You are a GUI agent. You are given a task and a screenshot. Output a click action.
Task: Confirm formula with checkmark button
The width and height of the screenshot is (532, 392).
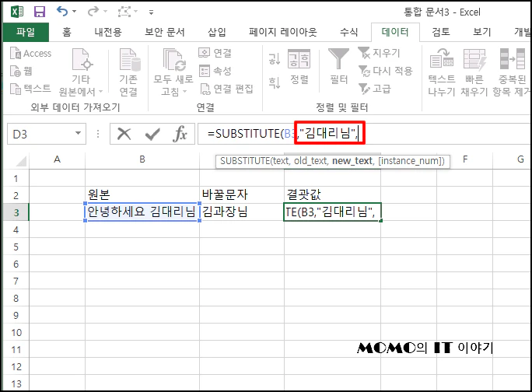pyautogui.click(x=152, y=135)
